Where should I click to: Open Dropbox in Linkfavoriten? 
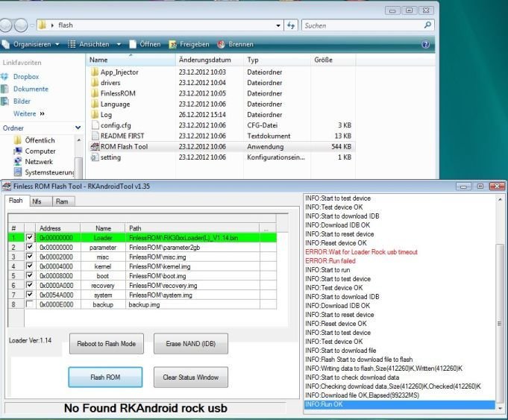(26, 77)
